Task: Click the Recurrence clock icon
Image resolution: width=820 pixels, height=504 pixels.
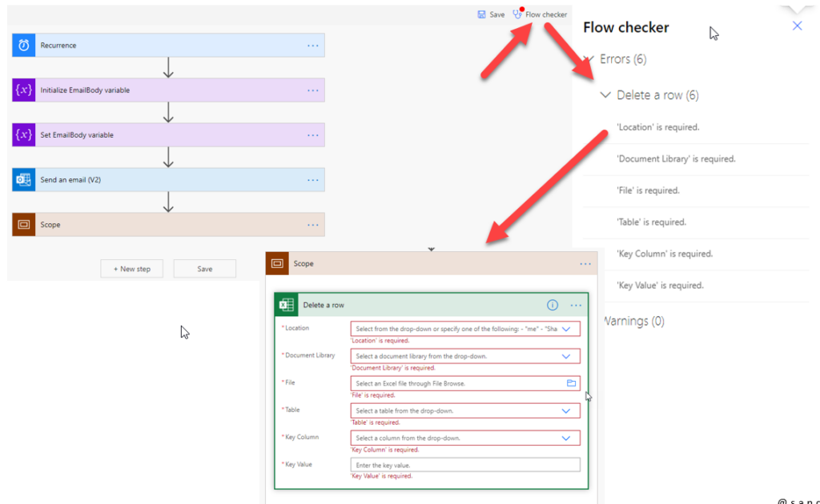Action: coord(24,46)
